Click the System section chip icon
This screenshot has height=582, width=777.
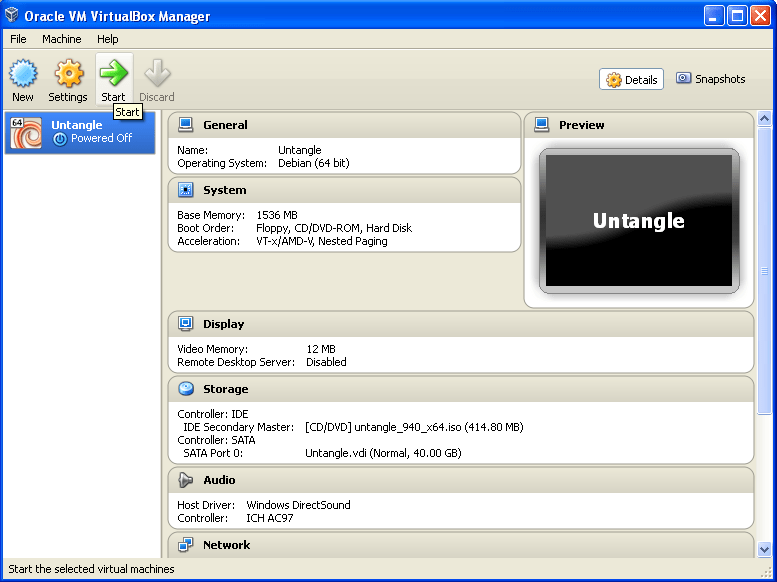coord(186,189)
